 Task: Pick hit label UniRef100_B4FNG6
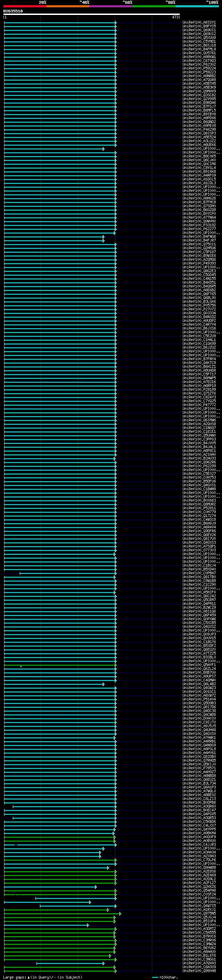199,237
